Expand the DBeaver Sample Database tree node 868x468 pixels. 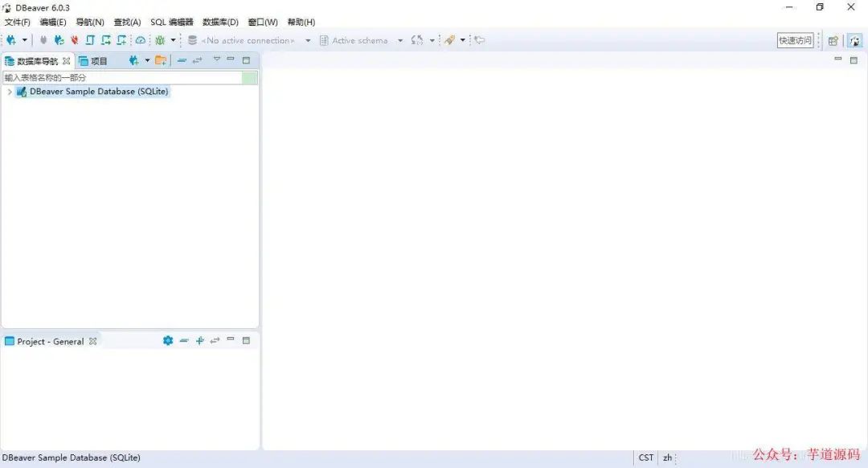(10, 92)
